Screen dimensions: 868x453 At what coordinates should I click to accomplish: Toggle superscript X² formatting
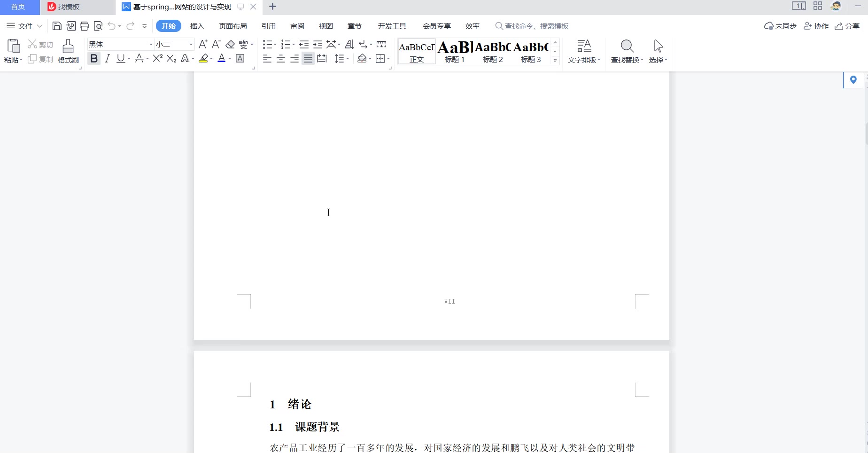[x=158, y=58]
